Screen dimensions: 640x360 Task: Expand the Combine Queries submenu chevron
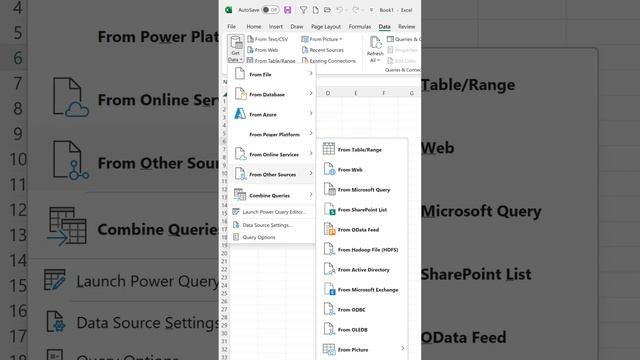click(x=311, y=194)
